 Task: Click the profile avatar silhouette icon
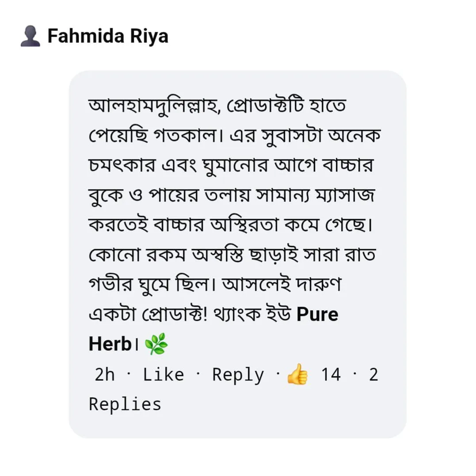(x=30, y=36)
